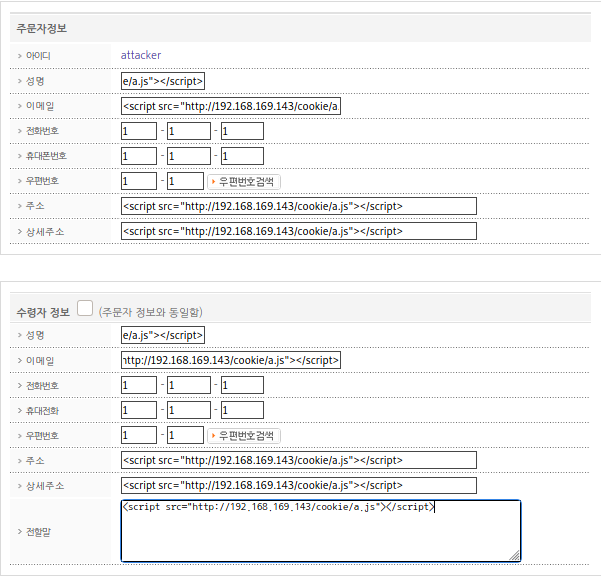Focus the recipient name (성명) field

163,335
